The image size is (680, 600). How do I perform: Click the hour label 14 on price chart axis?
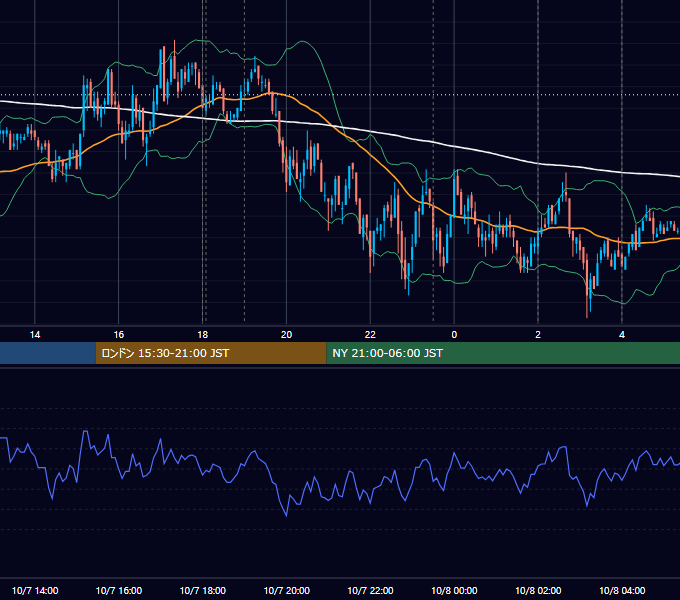pos(35,335)
